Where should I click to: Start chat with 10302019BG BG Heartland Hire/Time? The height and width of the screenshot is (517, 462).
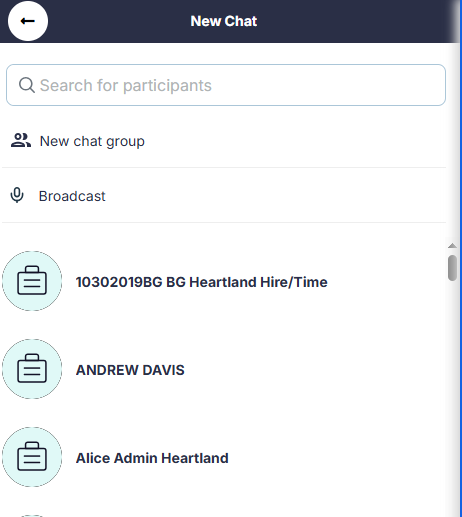[x=201, y=282]
